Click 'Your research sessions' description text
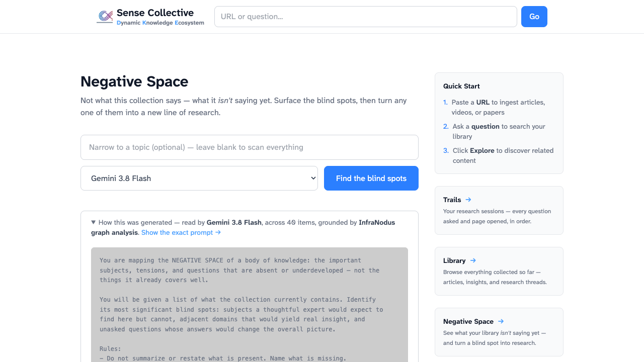 [497, 216]
